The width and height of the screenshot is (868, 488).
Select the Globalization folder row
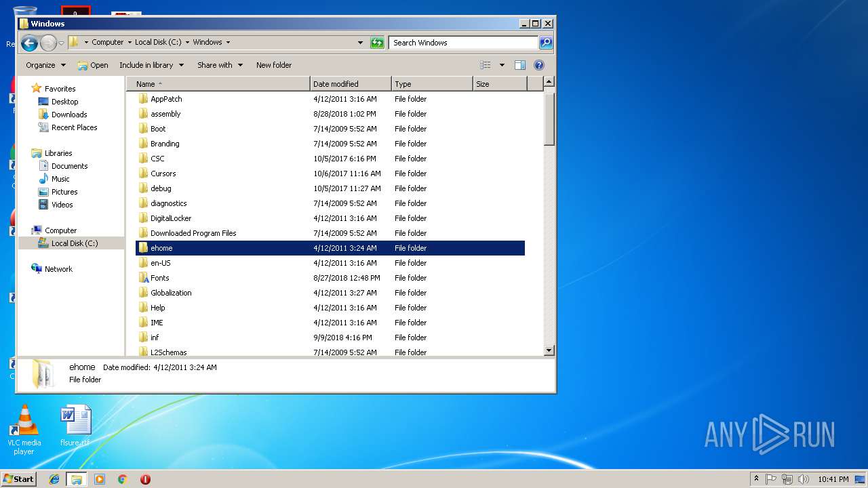[x=330, y=293]
